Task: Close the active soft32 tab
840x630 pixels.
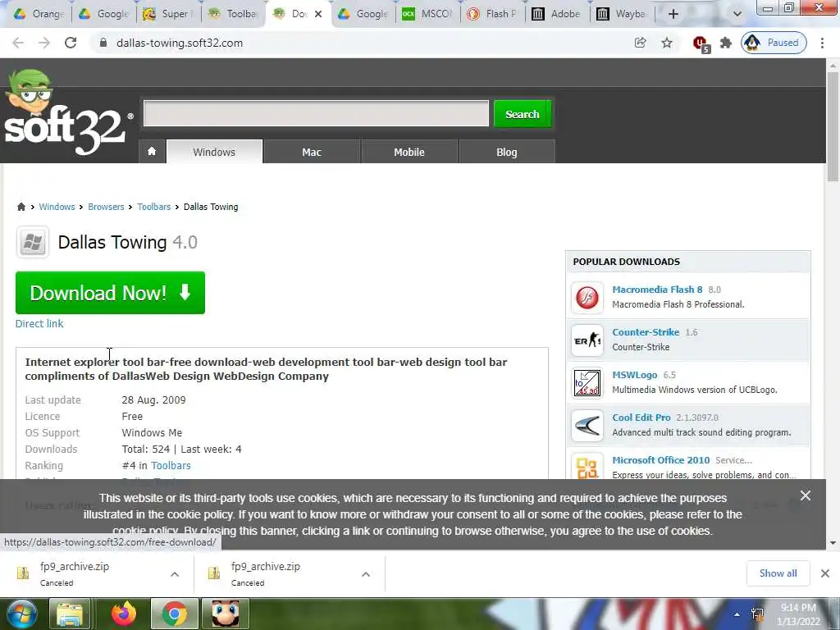Action: (318, 14)
